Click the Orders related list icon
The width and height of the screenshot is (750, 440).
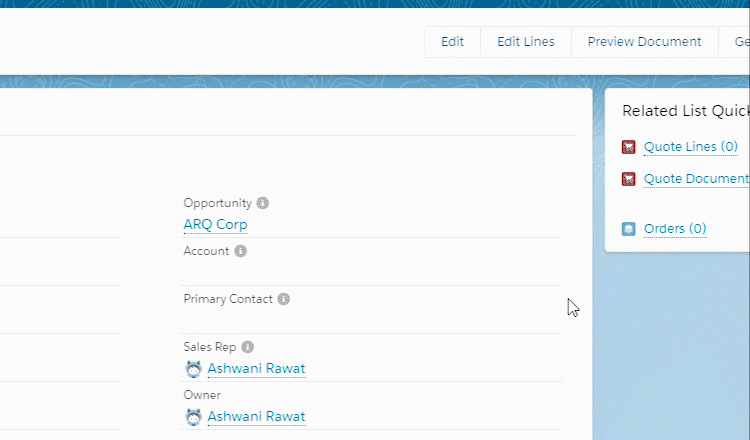629,229
